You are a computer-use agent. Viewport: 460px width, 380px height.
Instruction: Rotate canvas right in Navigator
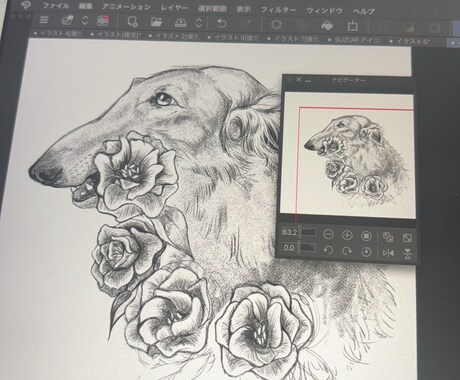pyautogui.click(x=347, y=251)
